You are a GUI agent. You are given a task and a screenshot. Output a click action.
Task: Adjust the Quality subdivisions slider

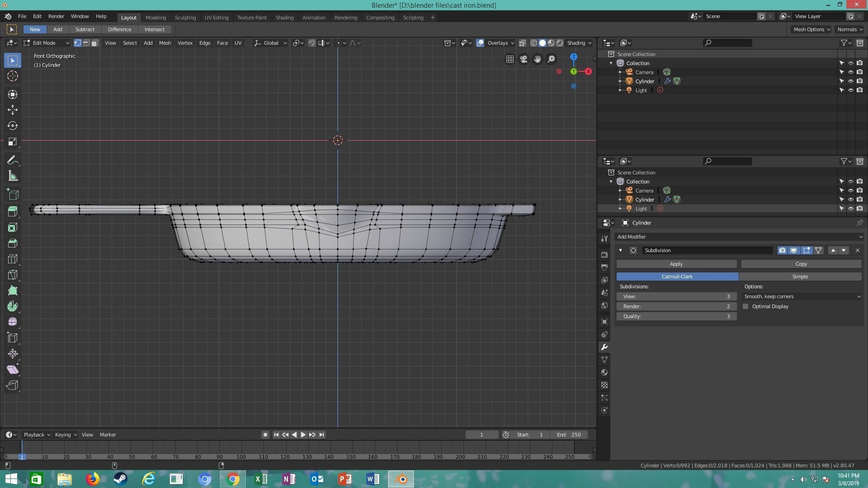(x=676, y=316)
